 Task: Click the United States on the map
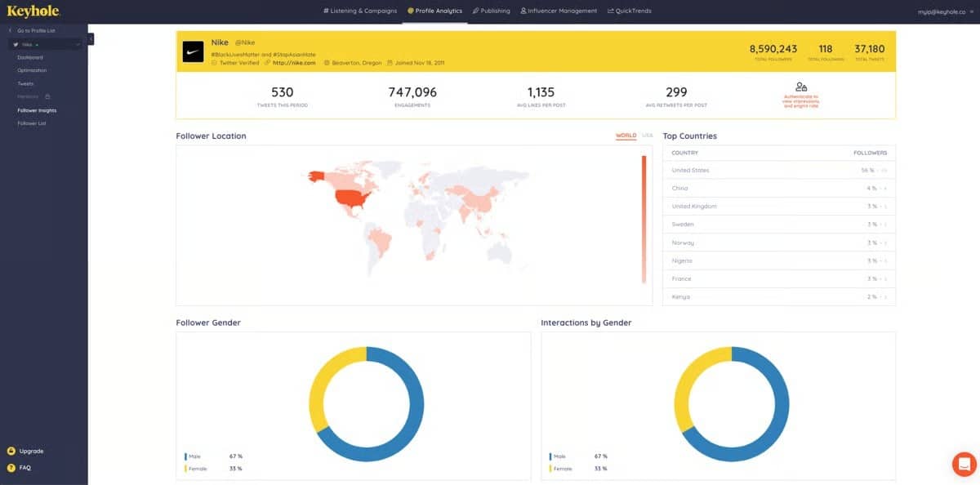[x=351, y=198]
